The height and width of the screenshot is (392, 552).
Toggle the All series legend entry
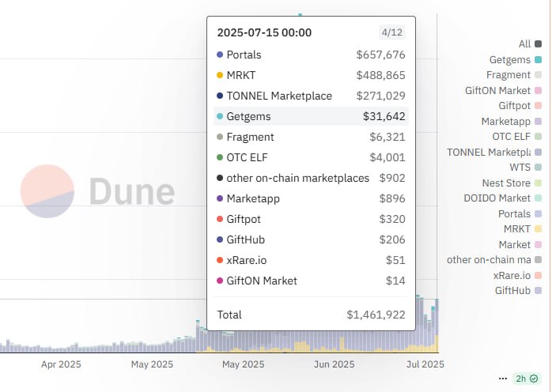530,44
